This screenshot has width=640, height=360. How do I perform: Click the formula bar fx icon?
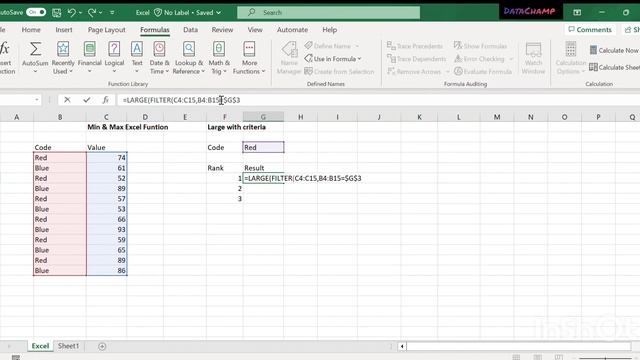[x=105, y=100]
